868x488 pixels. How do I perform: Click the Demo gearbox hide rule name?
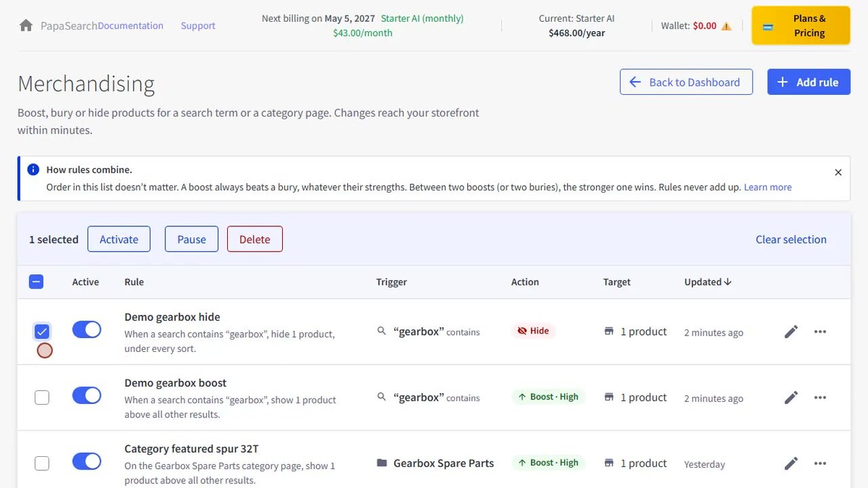coord(172,317)
